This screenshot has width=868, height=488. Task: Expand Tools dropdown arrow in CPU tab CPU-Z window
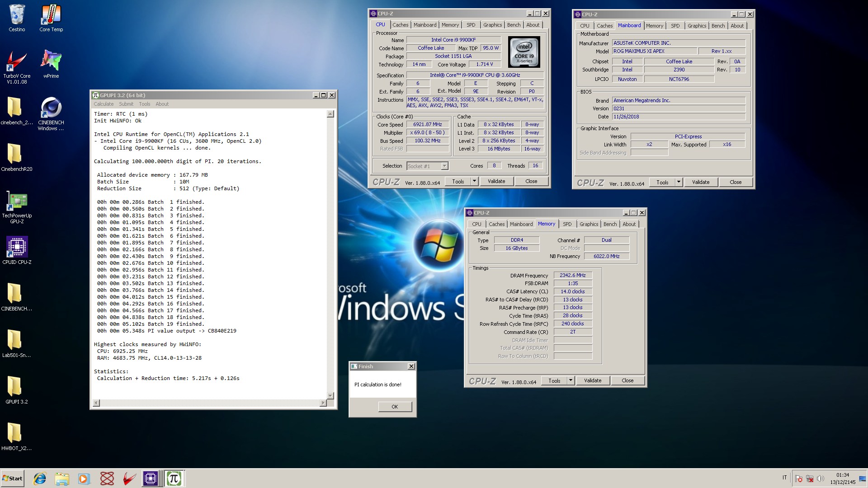click(474, 181)
